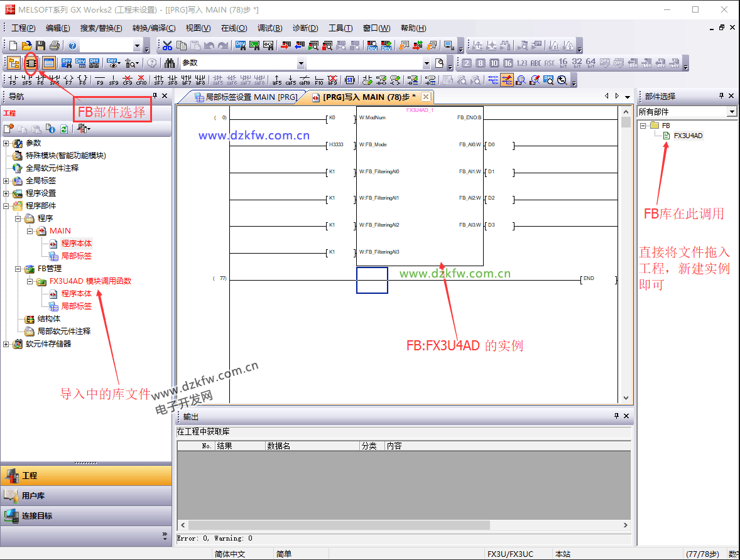Screen dimensions: 740x560
Task: Open the 参数 combo box dropdown
Action: [301, 63]
